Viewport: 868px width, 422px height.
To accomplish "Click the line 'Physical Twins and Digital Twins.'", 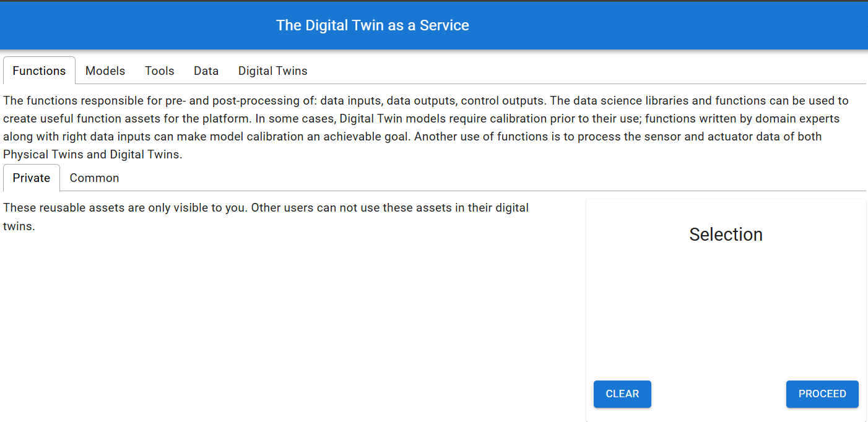I will 93,155.
